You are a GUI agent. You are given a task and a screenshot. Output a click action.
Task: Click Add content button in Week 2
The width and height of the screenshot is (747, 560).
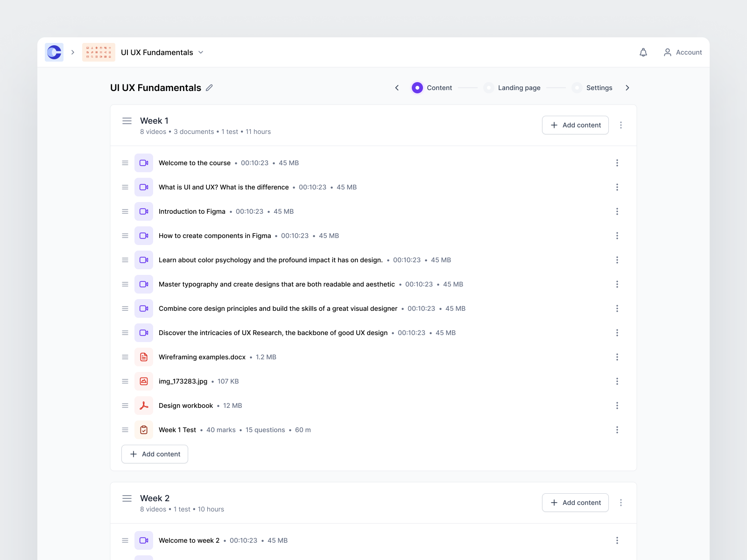point(575,503)
